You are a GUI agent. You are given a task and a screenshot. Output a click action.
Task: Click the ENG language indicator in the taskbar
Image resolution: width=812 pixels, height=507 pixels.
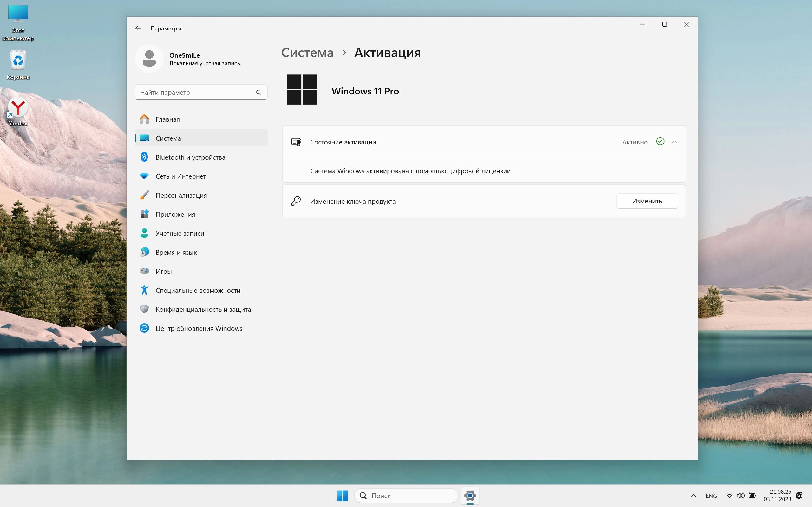click(711, 496)
